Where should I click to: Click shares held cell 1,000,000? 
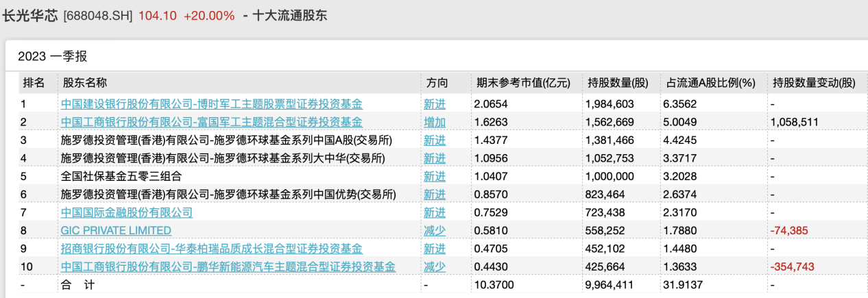coord(610,176)
